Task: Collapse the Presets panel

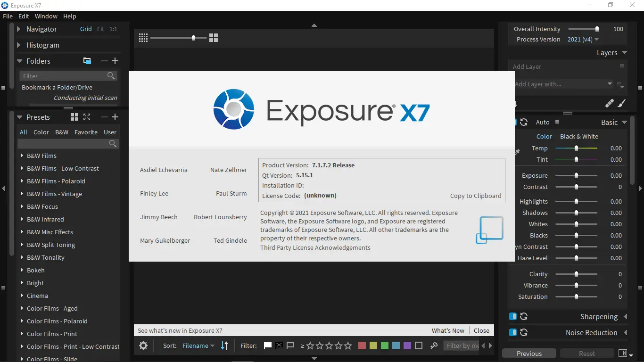Action: 19,117
